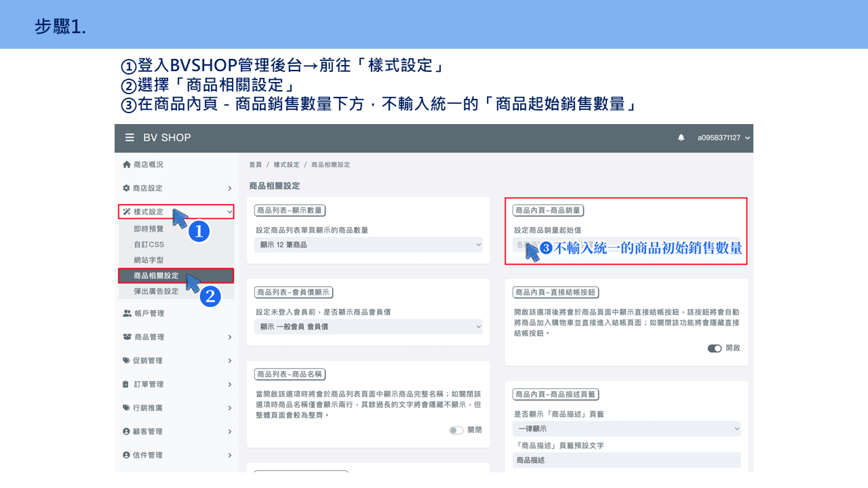Expand the 促銷管理 menu chevron
Viewport: 868px width, 488px height.
230,361
